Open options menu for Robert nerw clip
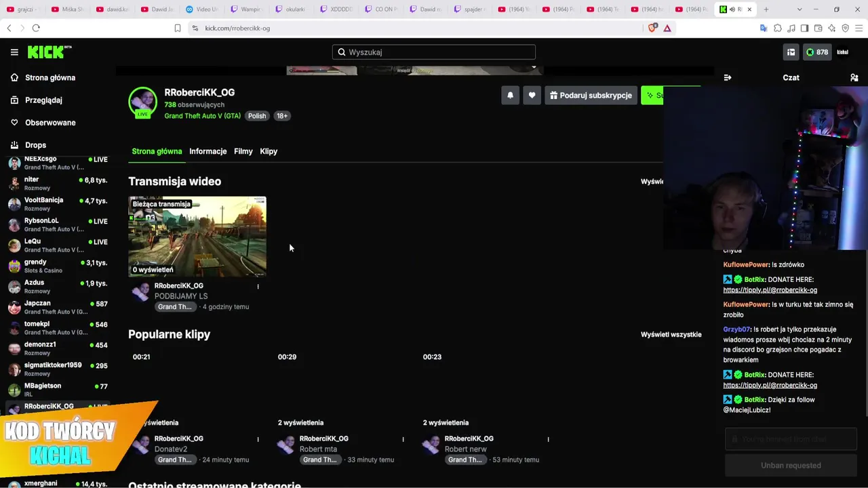This screenshot has width=868, height=488. pos(548,439)
